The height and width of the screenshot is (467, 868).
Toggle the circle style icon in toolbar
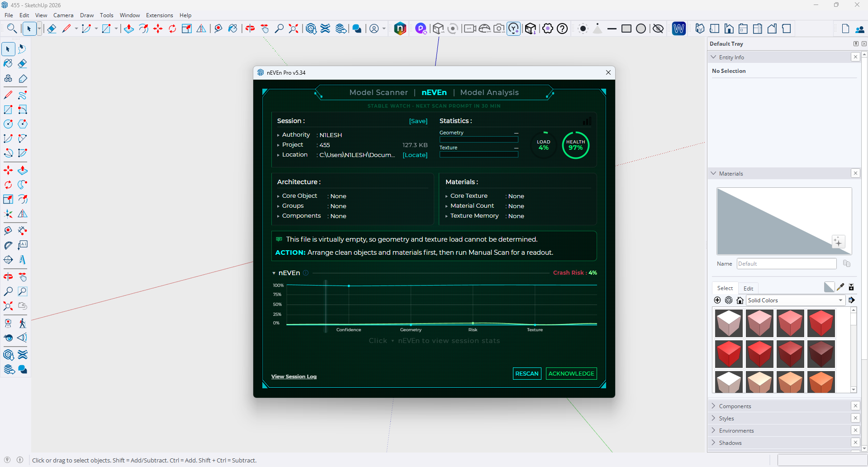(641, 29)
